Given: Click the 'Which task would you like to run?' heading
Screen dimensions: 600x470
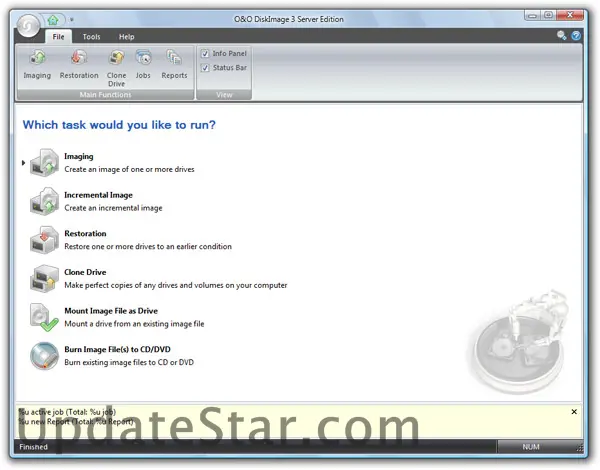Looking at the screenshot, I should coord(119,125).
